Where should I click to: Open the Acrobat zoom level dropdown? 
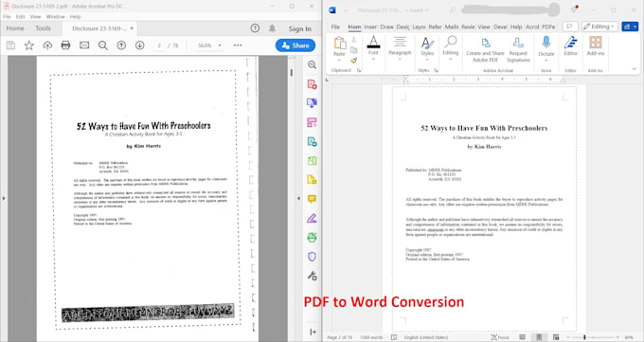[x=220, y=45]
